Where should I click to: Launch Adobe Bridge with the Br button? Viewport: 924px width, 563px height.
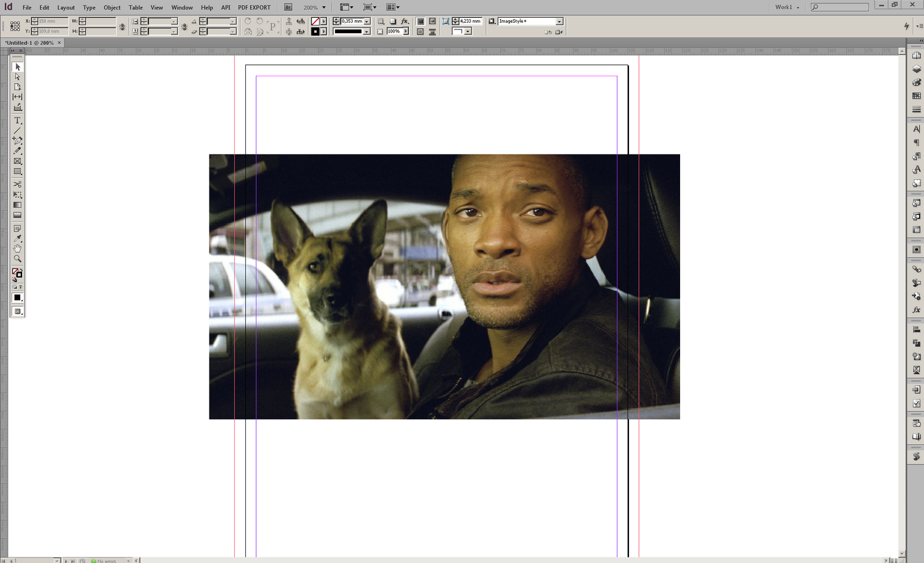coord(288,7)
